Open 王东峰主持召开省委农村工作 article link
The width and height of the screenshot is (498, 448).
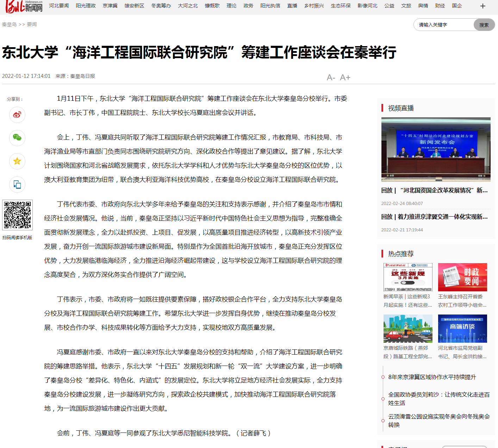pos(462,301)
